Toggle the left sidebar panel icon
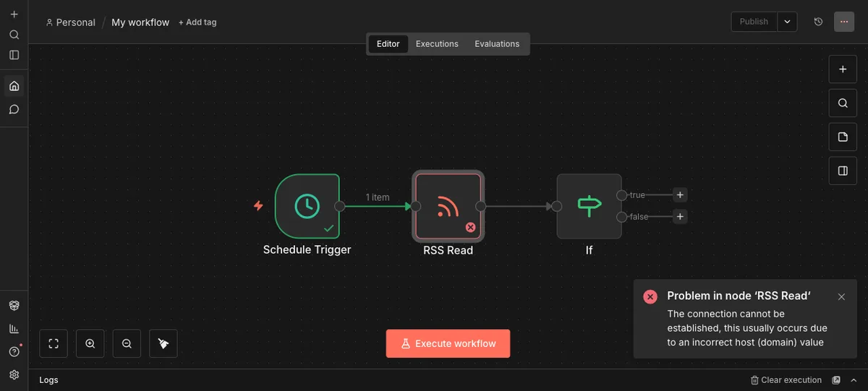 [14, 55]
